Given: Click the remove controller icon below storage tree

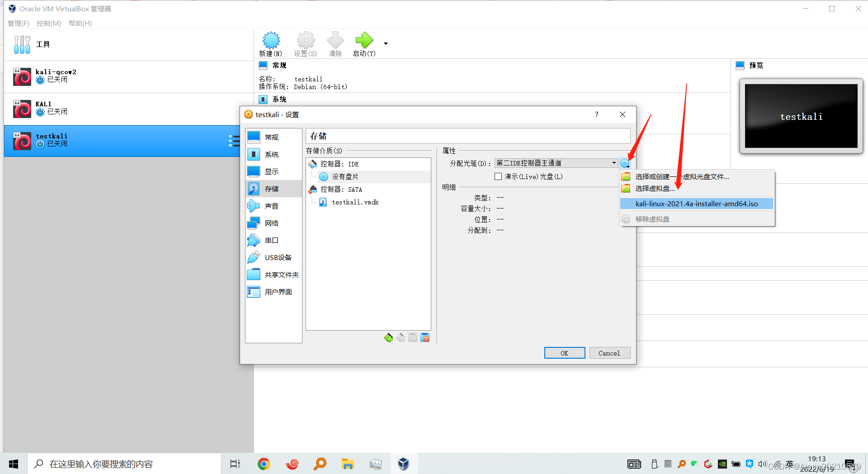Looking at the screenshot, I should pos(401,337).
